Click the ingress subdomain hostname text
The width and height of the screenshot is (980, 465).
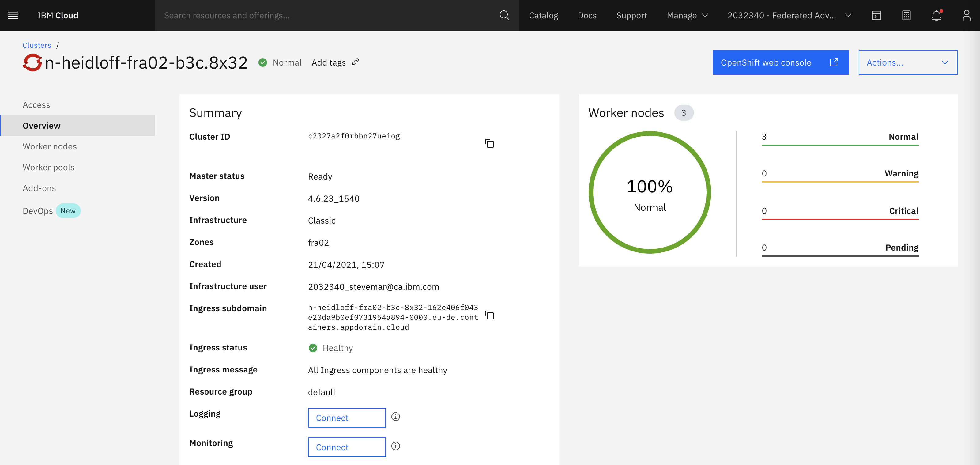393,317
